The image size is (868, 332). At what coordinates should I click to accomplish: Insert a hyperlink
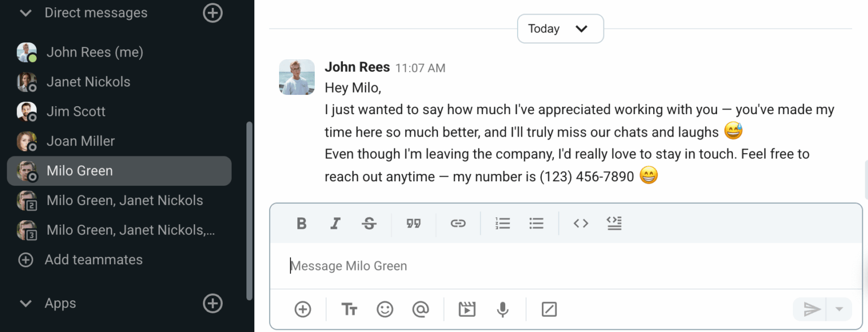click(458, 223)
